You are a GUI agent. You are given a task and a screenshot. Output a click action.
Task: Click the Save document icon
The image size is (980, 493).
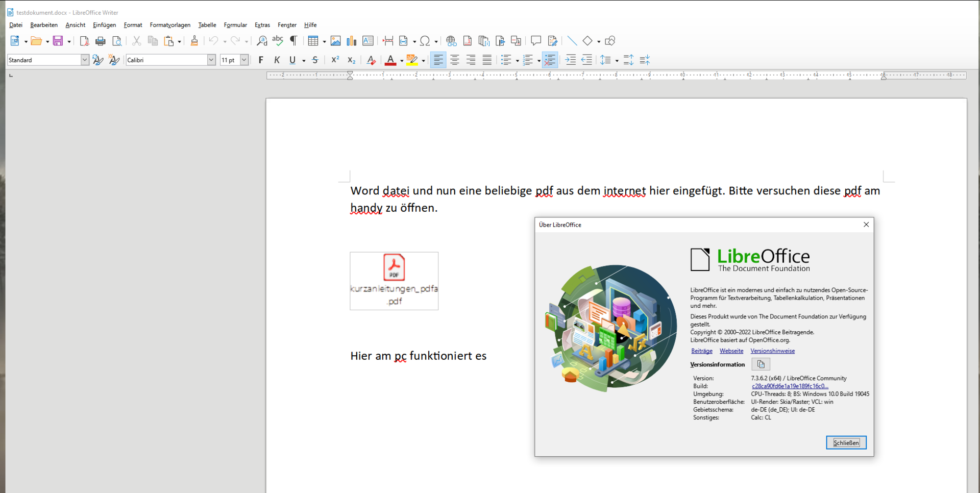(x=58, y=41)
